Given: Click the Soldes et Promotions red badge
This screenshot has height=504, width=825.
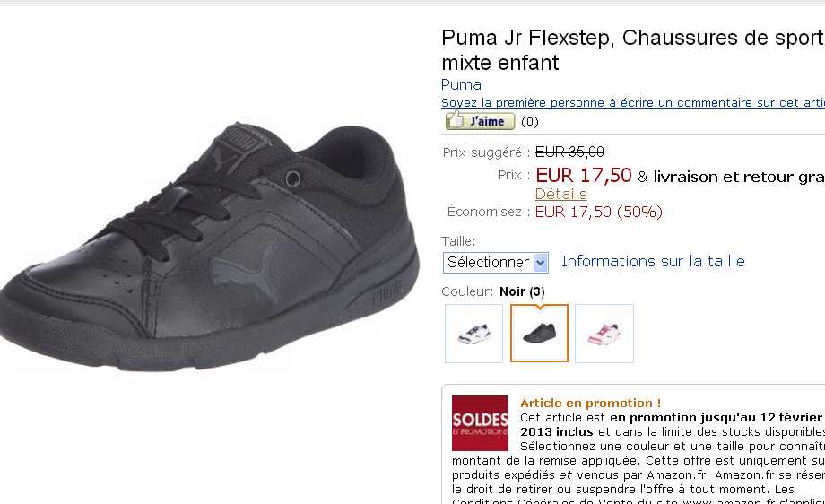Looking at the screenshot, I should (480, 423).
